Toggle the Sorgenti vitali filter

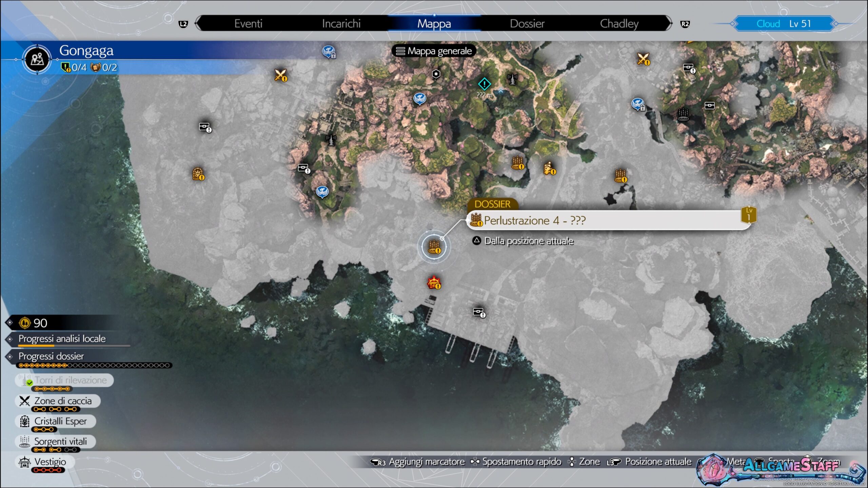(56, 442)
